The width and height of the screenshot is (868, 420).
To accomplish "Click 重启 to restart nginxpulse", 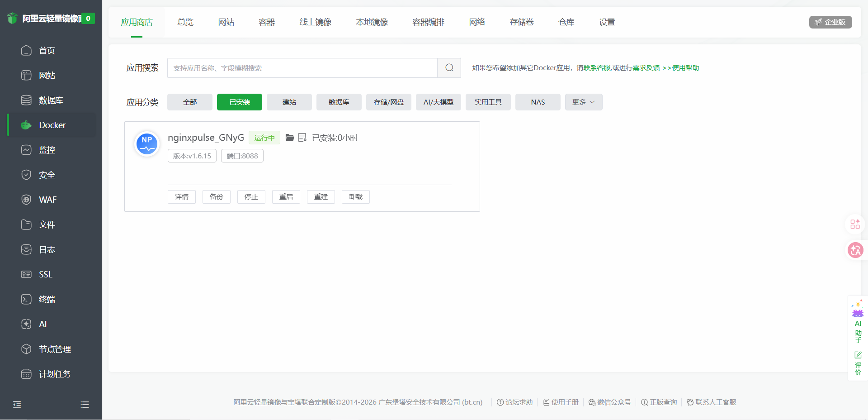I will [286, 196].
